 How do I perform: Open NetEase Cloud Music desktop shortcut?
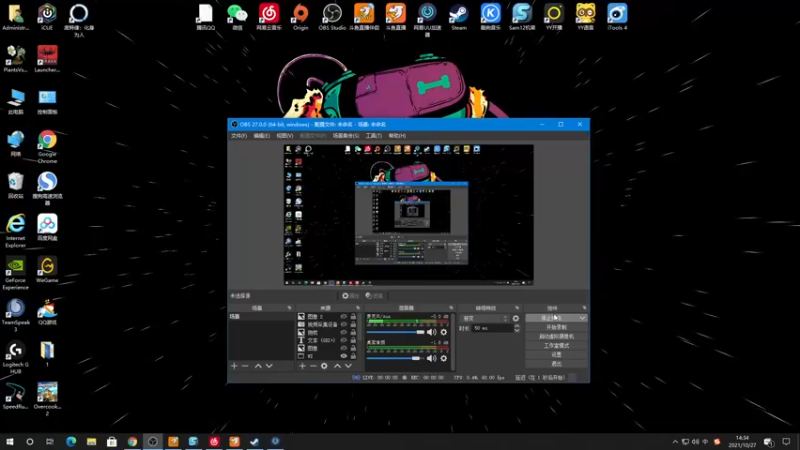coord(269,17)
